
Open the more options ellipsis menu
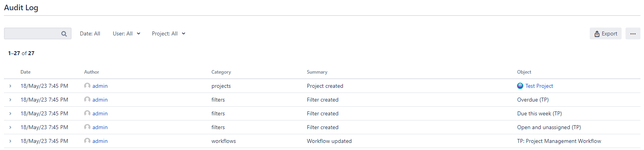tap(633, 33)
